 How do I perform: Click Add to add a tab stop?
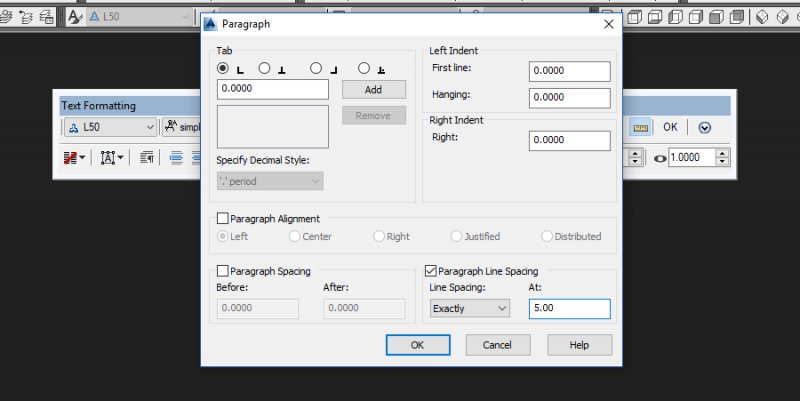coord(374,89)
